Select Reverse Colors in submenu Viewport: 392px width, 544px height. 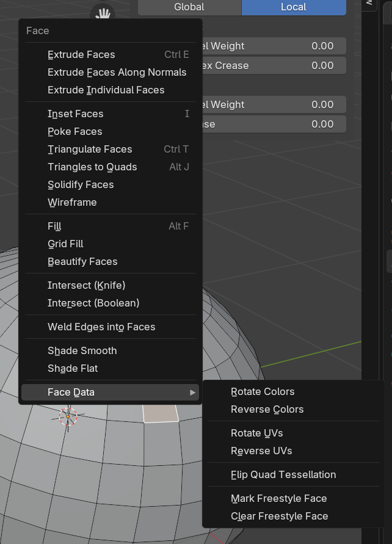(x=294, y=410)
